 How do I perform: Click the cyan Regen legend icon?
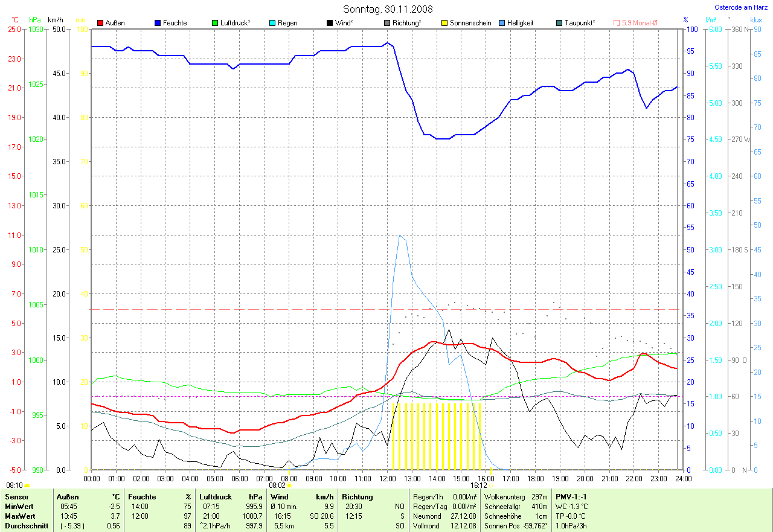point(274,23)
